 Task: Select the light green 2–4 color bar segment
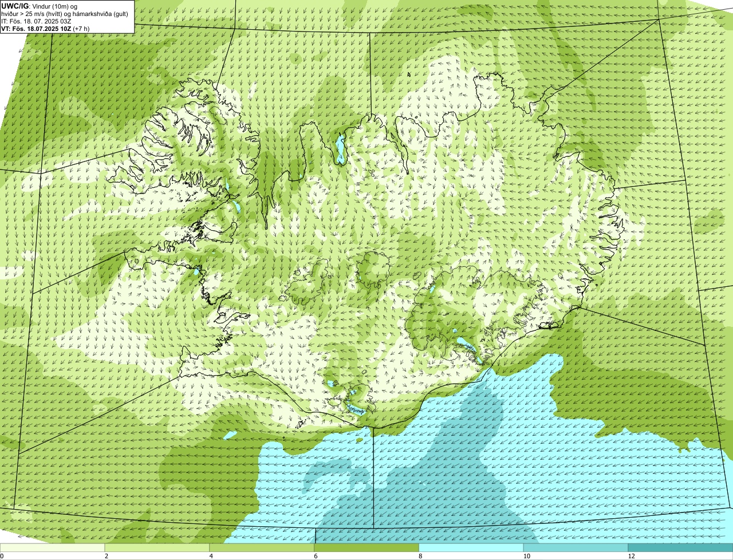157,548
